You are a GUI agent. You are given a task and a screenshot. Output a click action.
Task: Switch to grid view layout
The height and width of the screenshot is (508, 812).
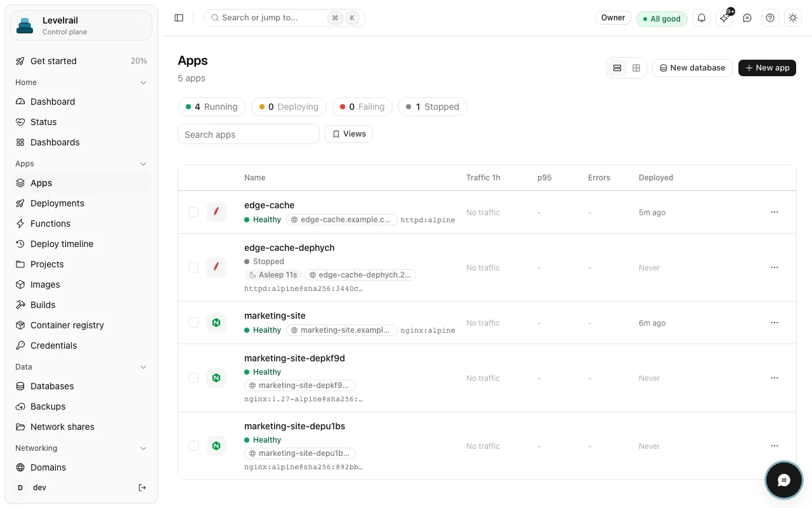click(x=636, y=68)
